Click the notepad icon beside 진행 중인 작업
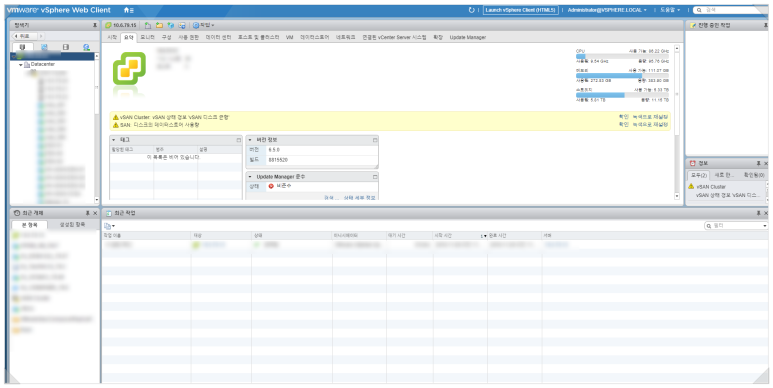The width and height of the screenshot is (773, 388). [693, 25]
